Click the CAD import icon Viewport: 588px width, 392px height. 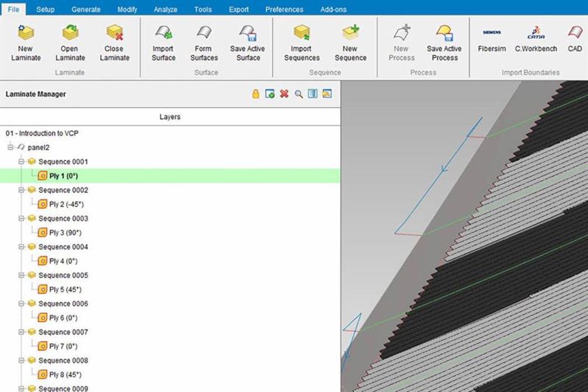coord(575,33)
